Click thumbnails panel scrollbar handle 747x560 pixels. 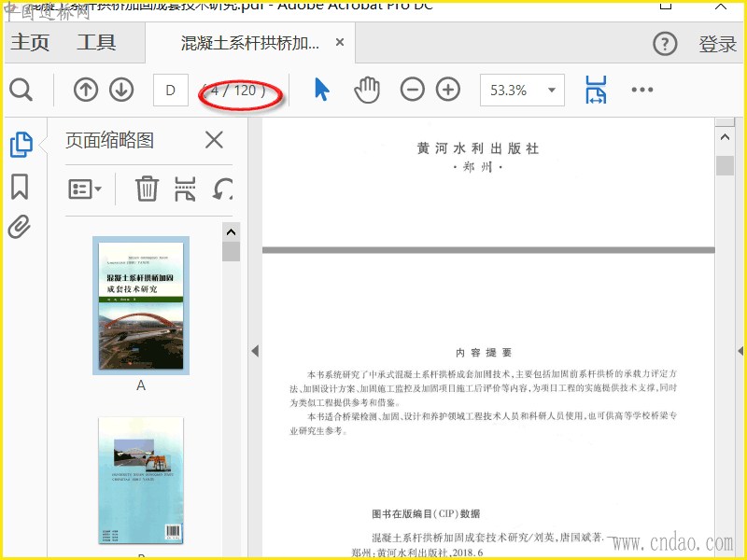click(x=231, y=251)
